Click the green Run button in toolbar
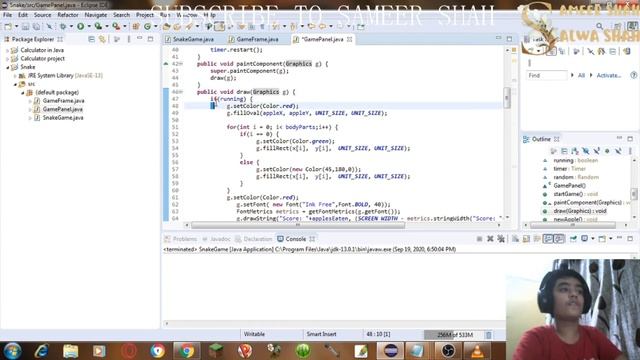 [80, 27]
